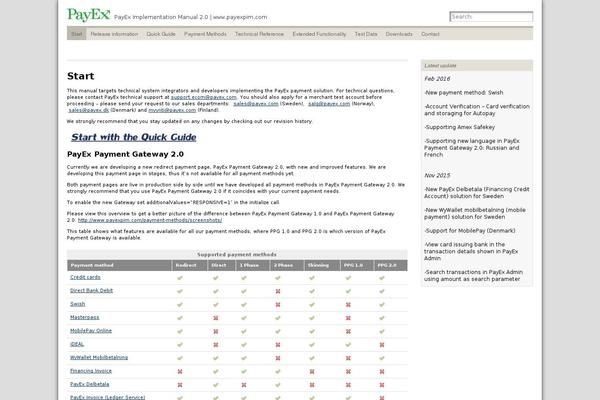The width and height of the screenshot is (600, 400).
Task: Click the support.ecom@payex.com email link
Action: (x=204, y=97)
